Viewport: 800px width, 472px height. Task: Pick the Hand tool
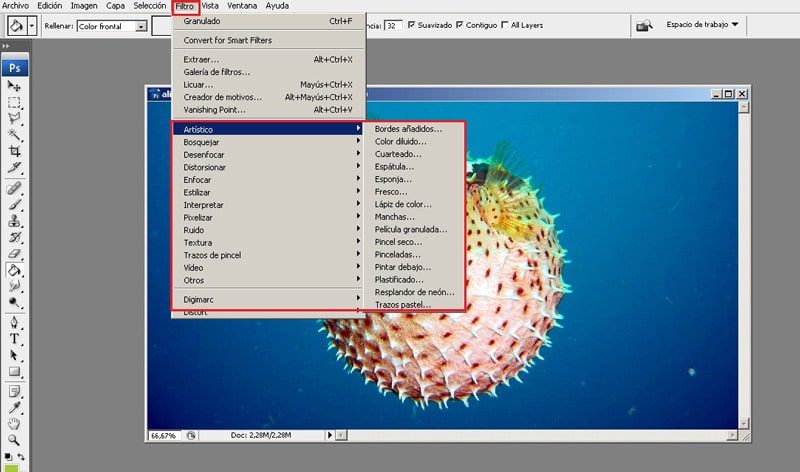[x=14, y=424]
